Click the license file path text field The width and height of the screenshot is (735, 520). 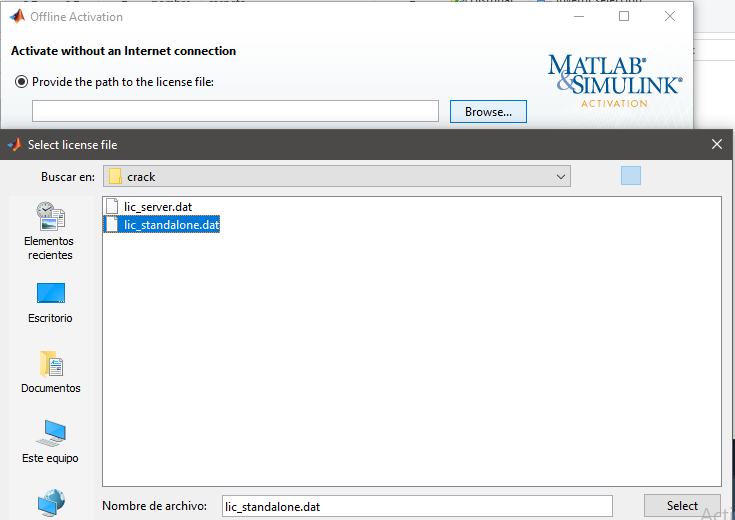(x=235, y=111)
